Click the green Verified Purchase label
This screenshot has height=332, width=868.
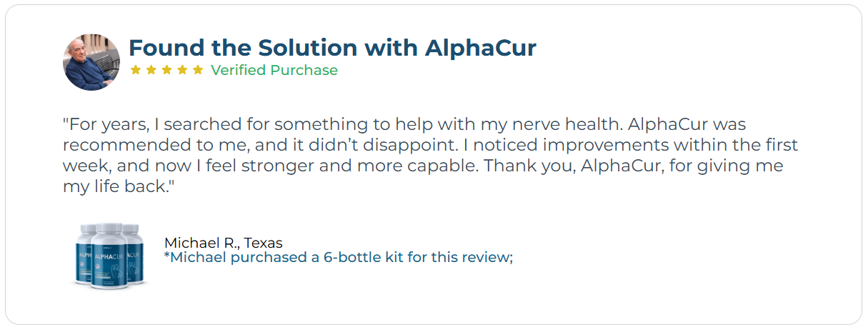[274, 70]
